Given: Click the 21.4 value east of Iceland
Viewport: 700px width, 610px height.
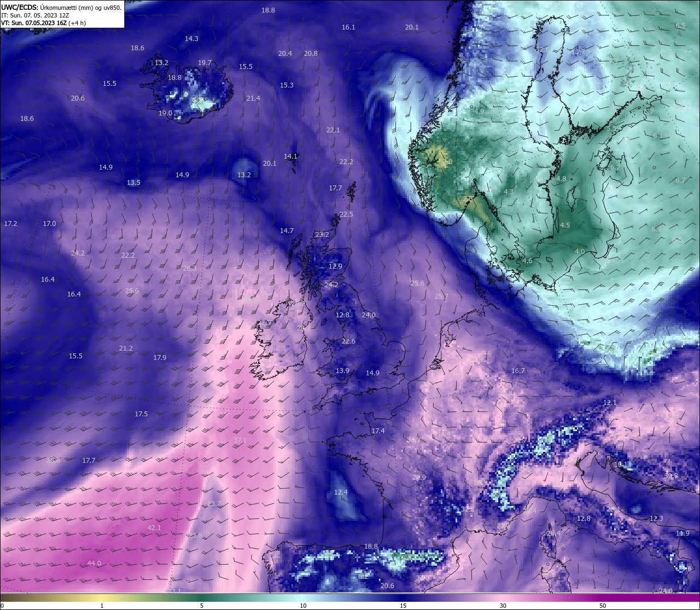Looking at the screenshot, I should [x=253, y=98].
